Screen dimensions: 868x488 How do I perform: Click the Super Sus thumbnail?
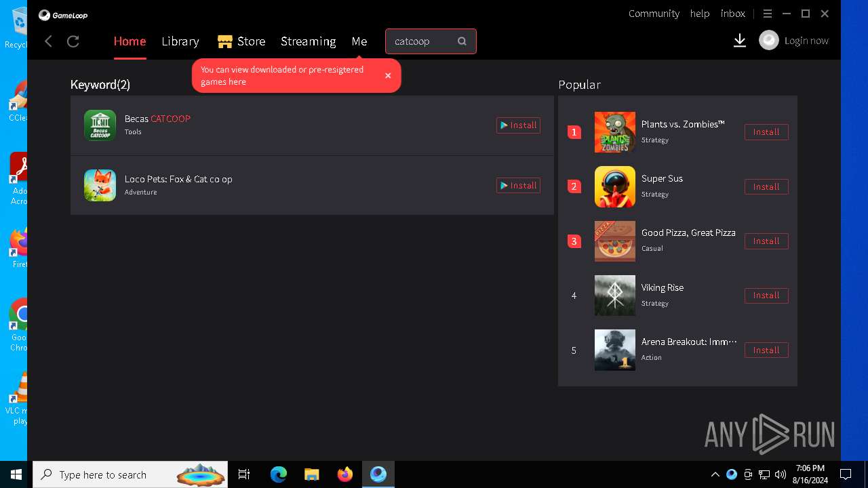pos(615,186)
